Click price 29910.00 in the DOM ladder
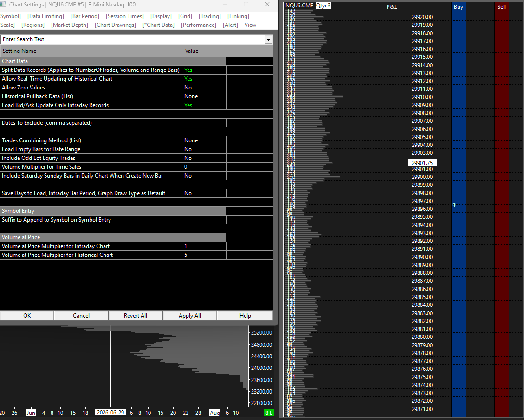 [422, 97]
